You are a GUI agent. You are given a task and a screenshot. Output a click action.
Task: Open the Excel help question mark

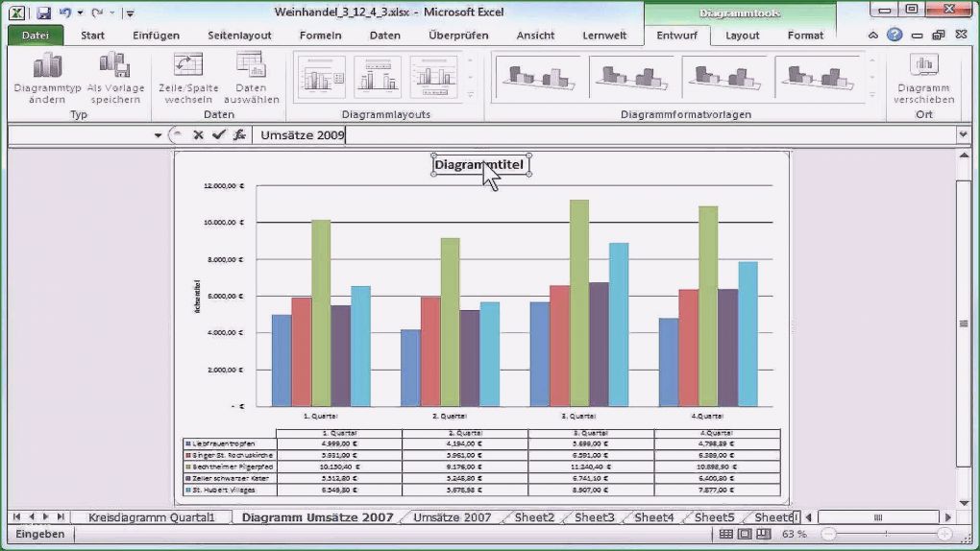894,36
